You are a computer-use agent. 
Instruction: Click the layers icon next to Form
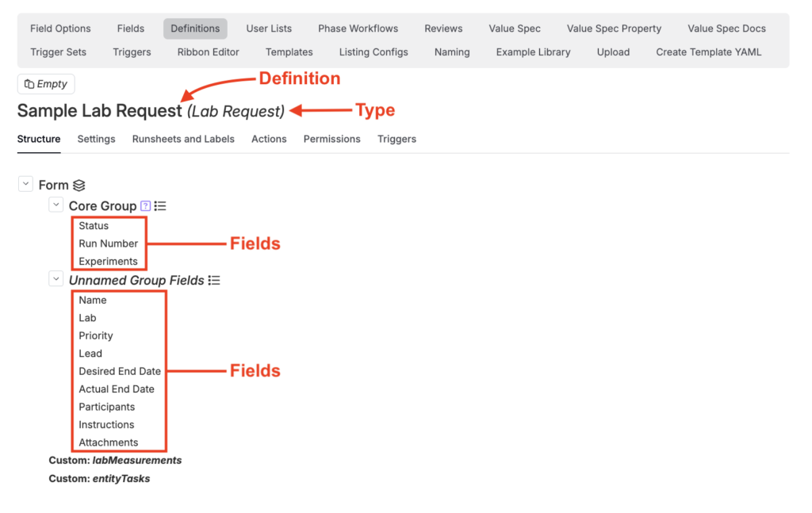coord(79,186)
